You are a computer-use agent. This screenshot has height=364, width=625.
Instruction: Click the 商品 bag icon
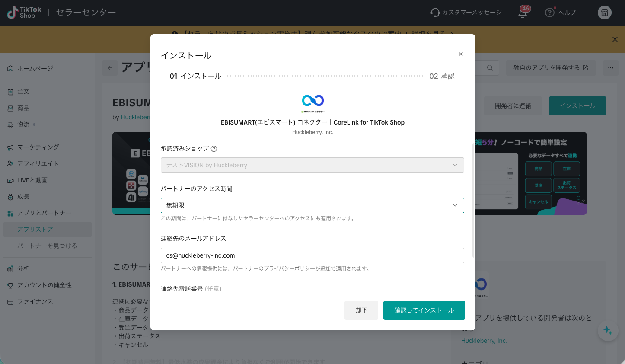pyautogui.click(x=10, y=108)
